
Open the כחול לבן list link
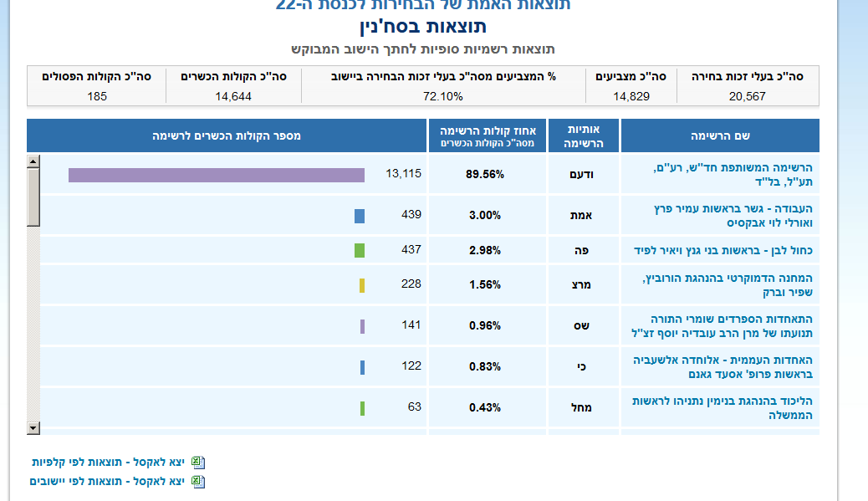723,250
